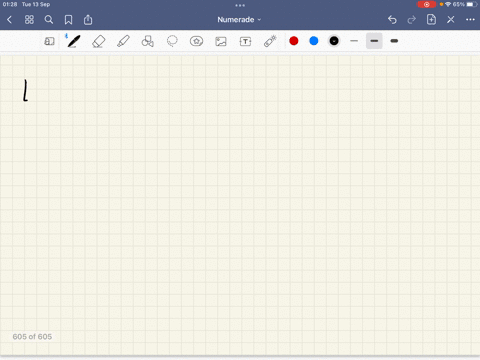The height and width of the screenshot is (360, 480).
Task: Select the Eraser tool
Action: click(99, 41)
